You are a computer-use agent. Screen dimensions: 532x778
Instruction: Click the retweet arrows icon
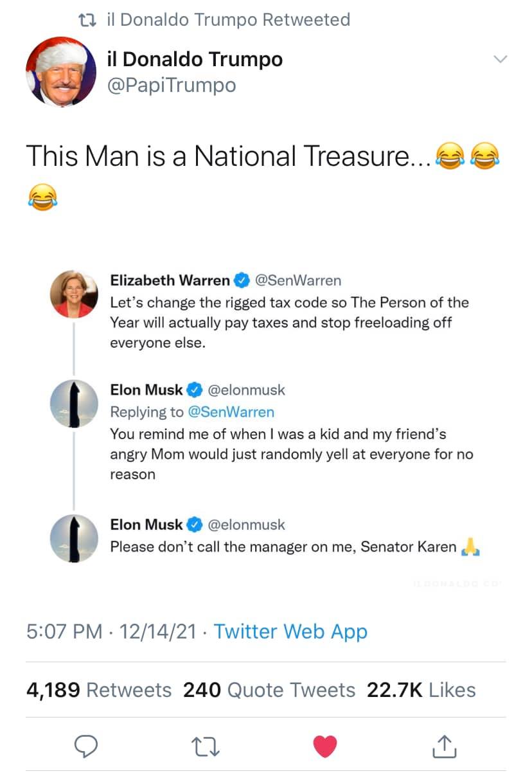pos(206,746)
